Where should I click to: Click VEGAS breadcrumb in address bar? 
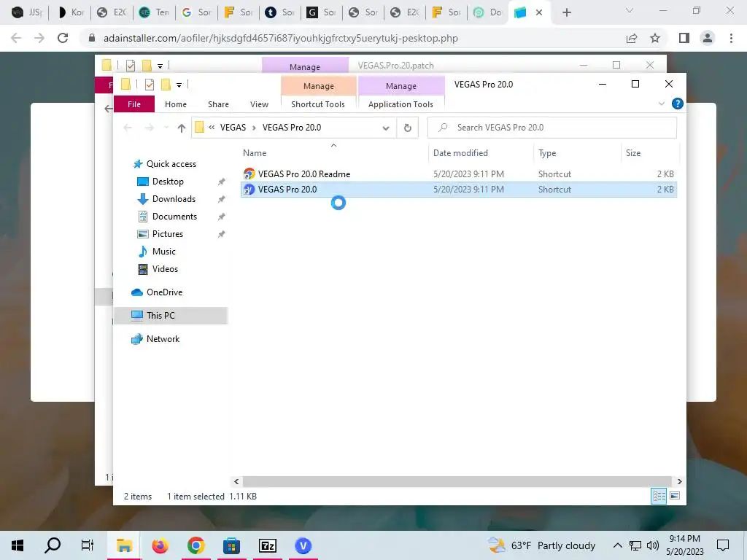233,128
